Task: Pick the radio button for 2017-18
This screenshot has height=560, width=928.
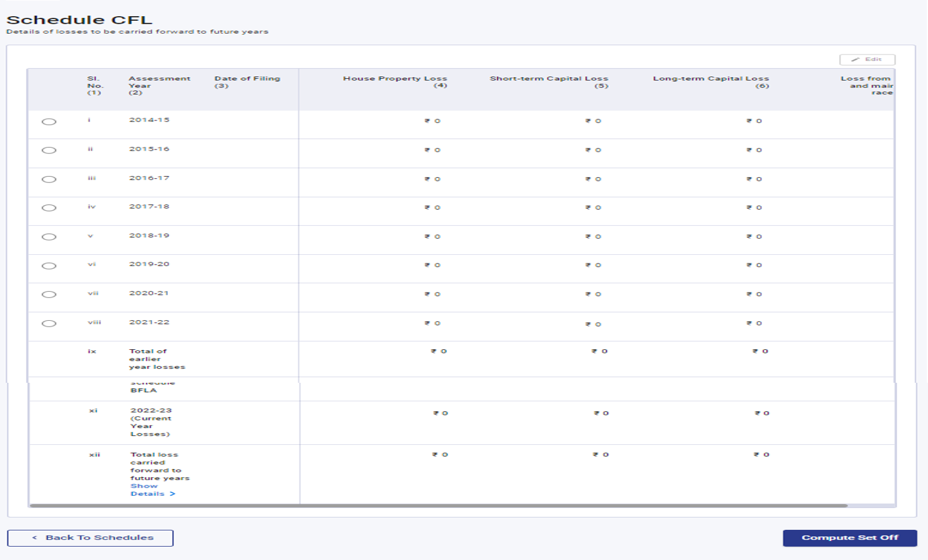Action: 49,208
